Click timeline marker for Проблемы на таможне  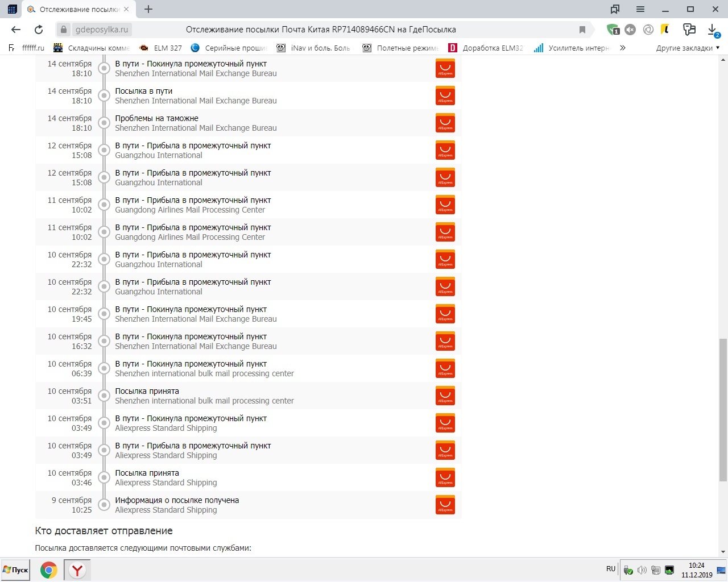104,123
